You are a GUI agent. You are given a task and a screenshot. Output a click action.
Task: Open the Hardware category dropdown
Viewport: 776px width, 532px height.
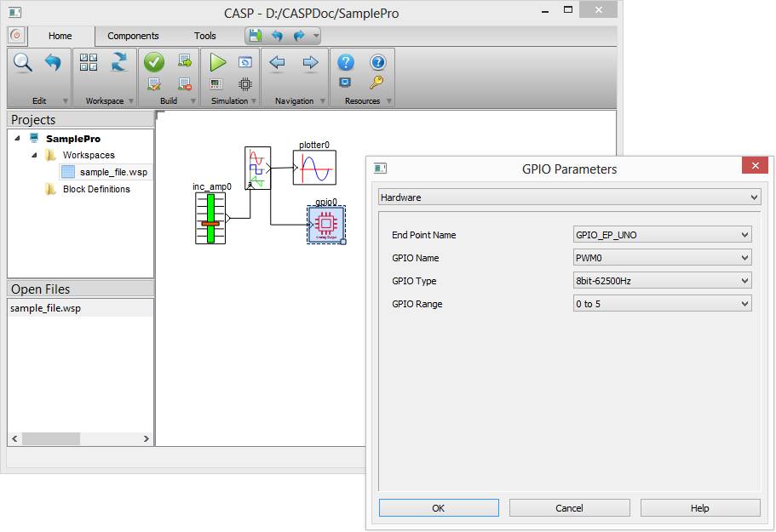569,197
